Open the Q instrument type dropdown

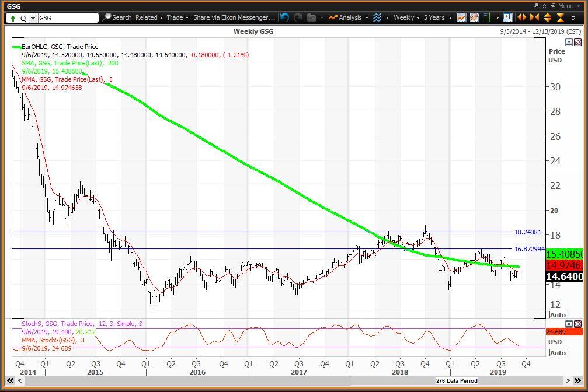[33, 18]
